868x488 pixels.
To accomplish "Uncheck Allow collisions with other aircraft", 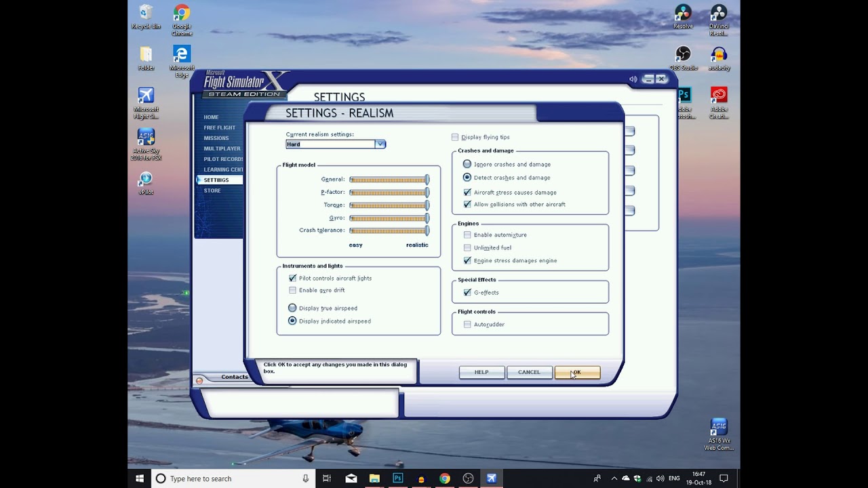I will click(x=467, y=204).
